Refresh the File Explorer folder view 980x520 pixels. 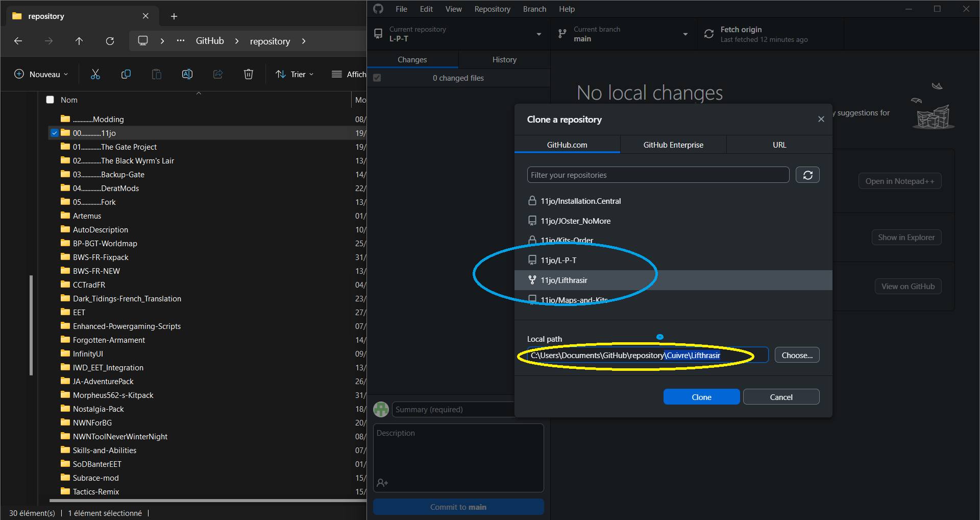tap(110, 41)
